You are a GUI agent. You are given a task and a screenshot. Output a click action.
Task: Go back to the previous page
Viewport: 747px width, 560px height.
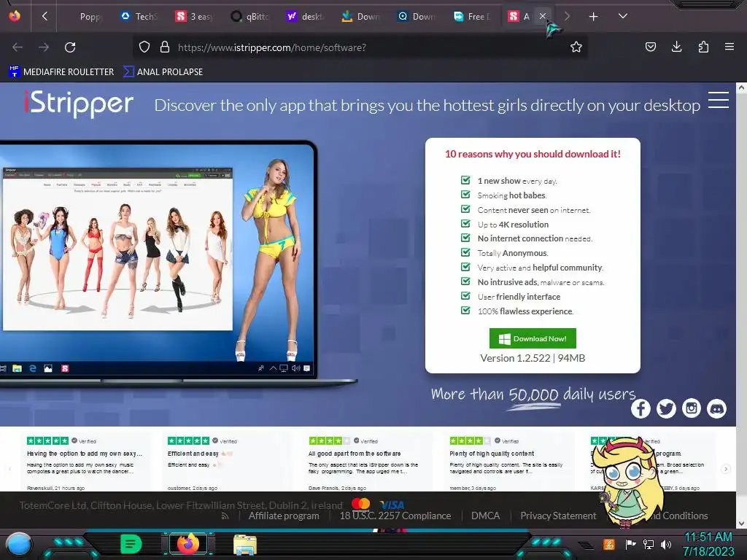coord(18,47)
